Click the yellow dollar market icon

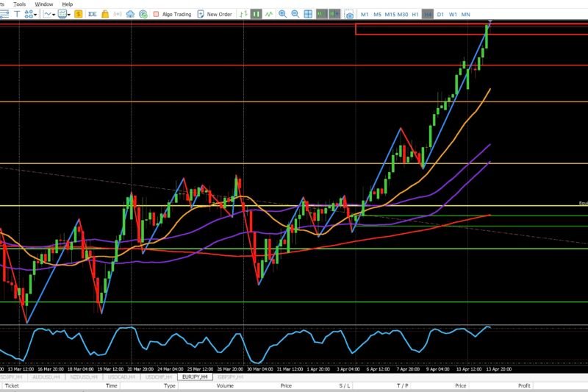79,14
